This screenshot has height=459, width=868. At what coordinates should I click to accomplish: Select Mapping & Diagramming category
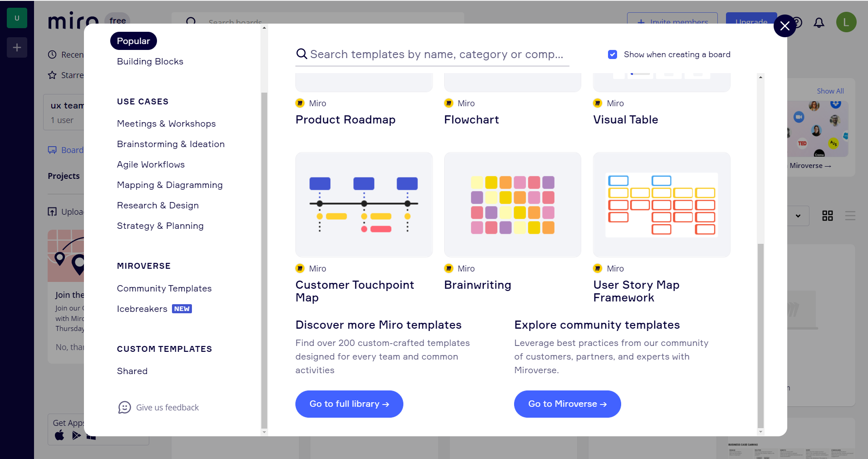point(170,185)
